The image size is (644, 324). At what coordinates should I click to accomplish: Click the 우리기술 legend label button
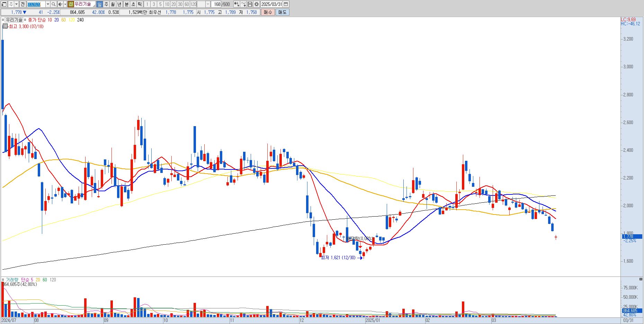point(14,20)
